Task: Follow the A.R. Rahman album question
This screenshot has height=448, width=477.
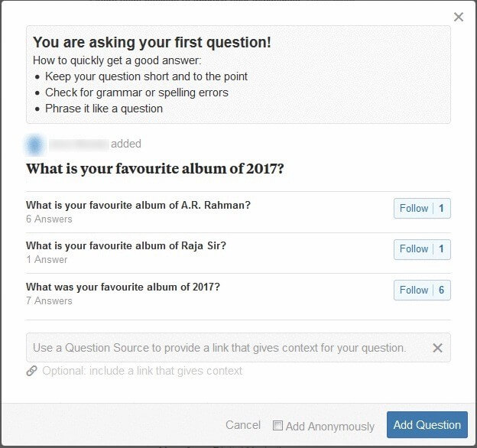Action: tap(421, 208)
